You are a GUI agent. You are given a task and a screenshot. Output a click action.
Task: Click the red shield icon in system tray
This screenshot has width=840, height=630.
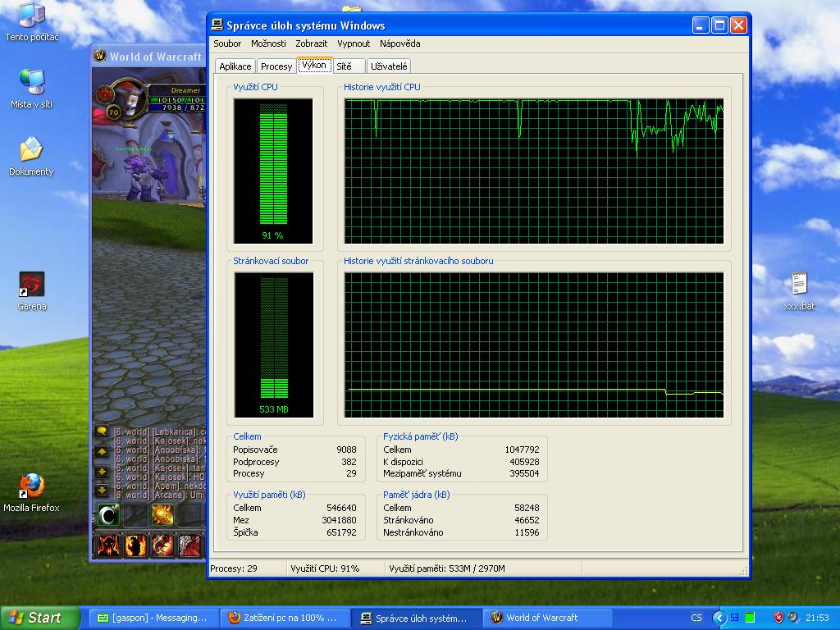pos(778,618)
